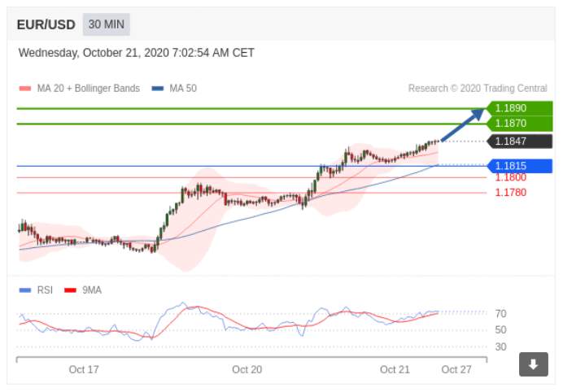Viewport: 563px width, 392px height.
Task: Click the MA 20 + Bollinger Bands legend swatch
Action: [25, 89]
